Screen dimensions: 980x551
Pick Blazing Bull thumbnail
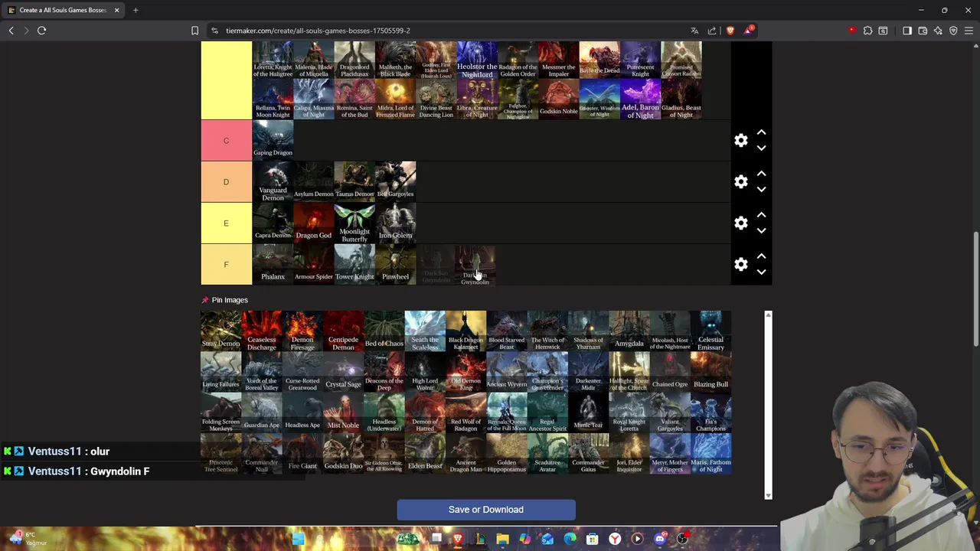pos(710,372)
